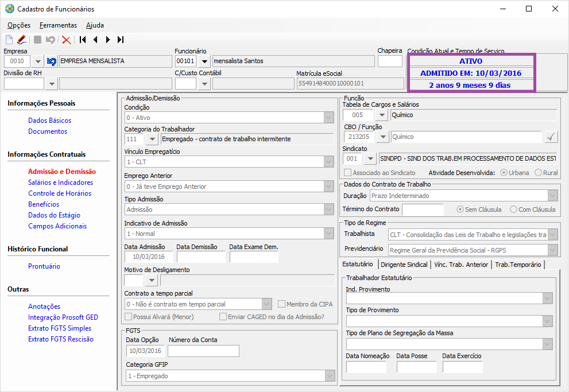569x392 pixels.
Task: Open Tabela de Cargos e Salários dropdown arrow
Action: click(x=381, y=115)
